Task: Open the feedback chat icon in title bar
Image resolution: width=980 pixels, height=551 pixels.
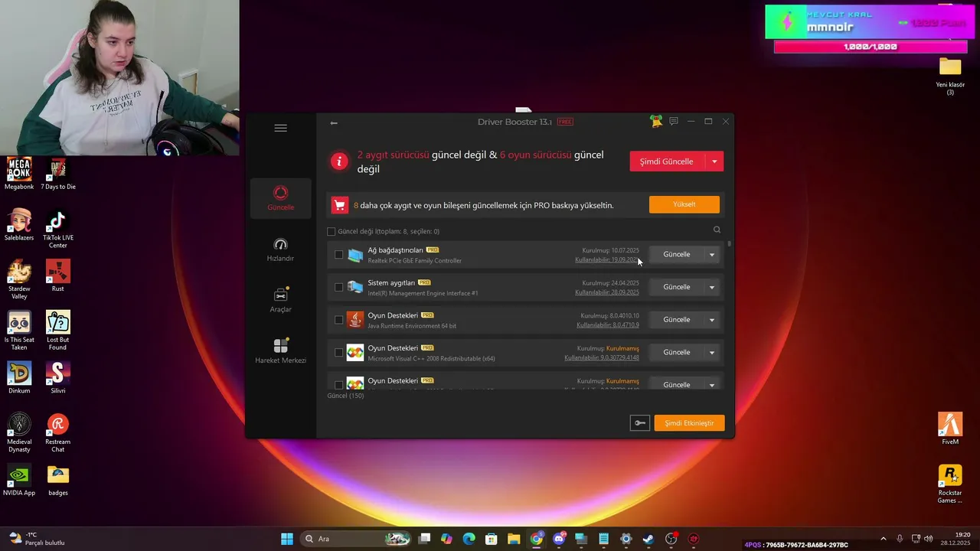Action: click(674, 121)
